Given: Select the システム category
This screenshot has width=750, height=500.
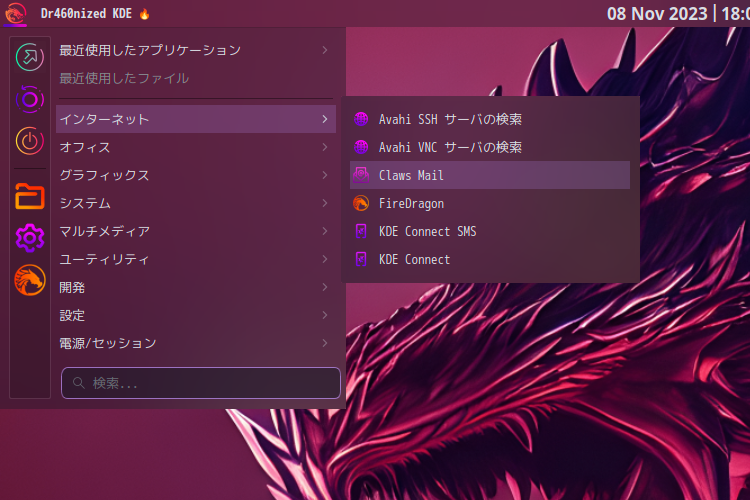Looking at the screenshot, I should [x=196, y=203].
